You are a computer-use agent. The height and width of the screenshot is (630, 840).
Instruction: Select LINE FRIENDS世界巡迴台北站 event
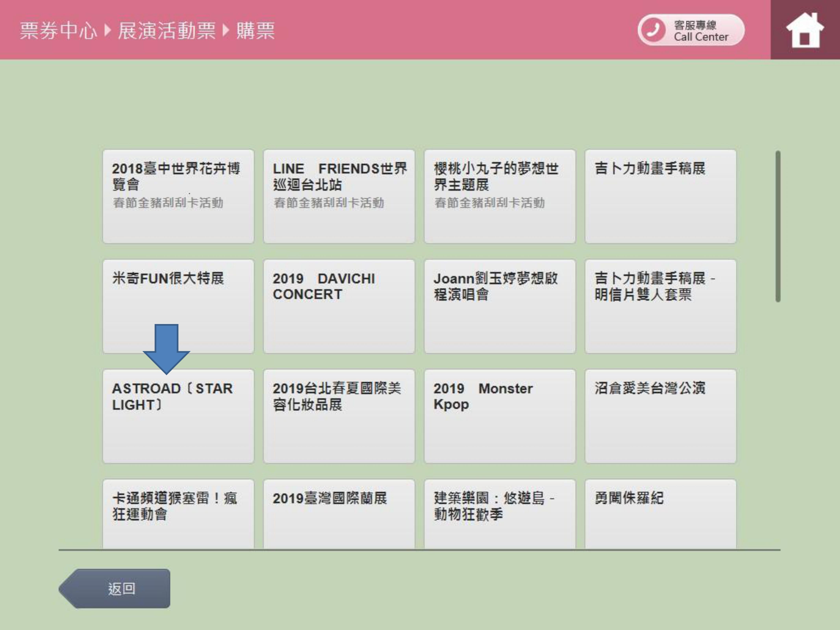(x=339, y=196)
